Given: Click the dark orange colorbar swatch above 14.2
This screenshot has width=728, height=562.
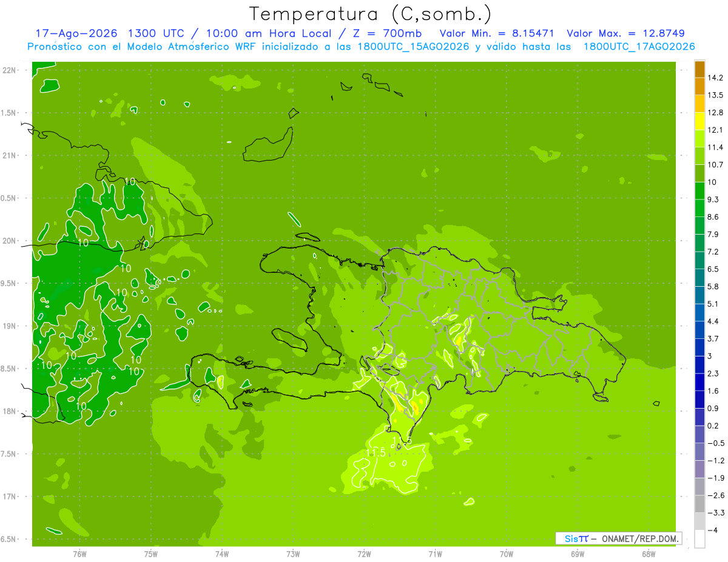Looking at the screenshot, I should [699, 69].
